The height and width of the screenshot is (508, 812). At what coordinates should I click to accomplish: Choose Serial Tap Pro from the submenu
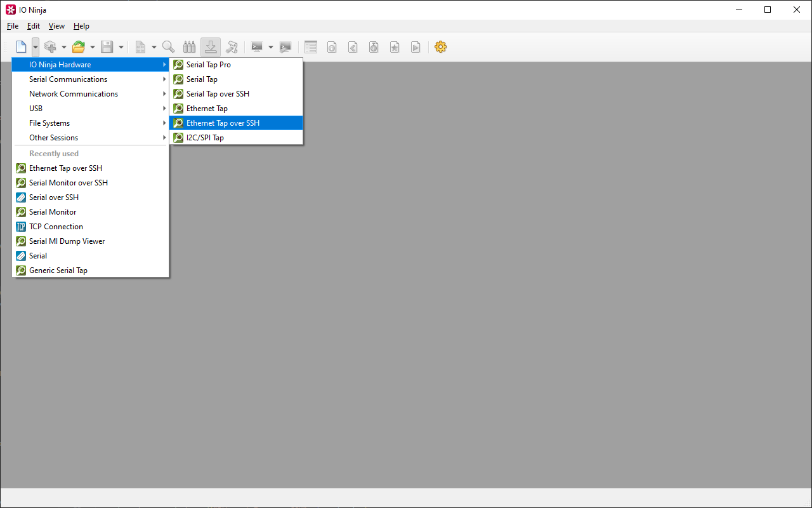(236, 65)
